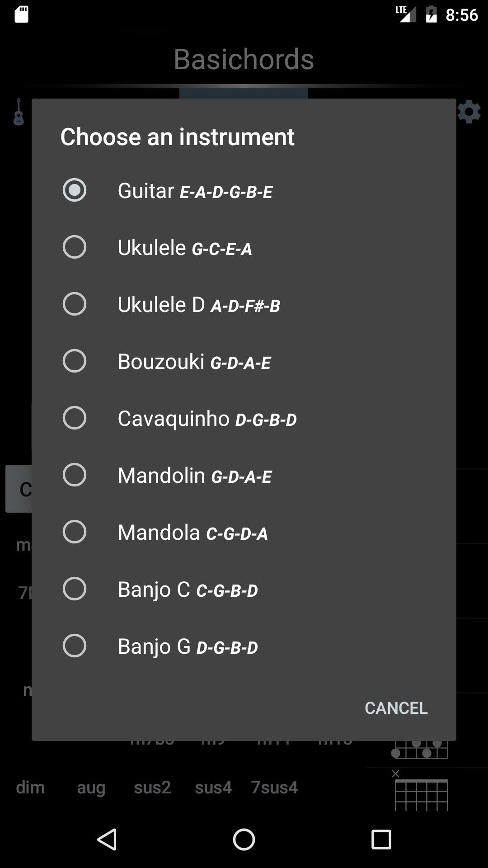The width and height of the screenshot is (488, 868).
Task: Select the Ukulele D A-D-F#-B option
Action: coord(75,304)
